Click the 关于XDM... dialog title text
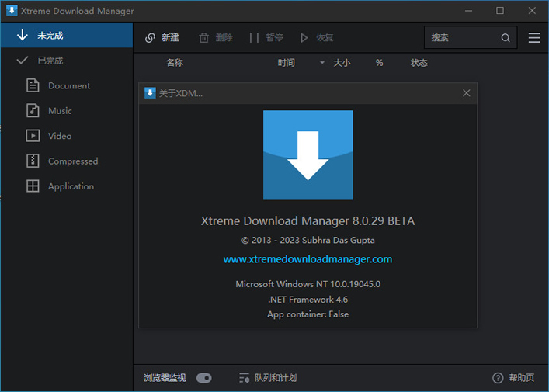This screenshot has width=549, height=392. pyautogui.click(x=181, y=93)
